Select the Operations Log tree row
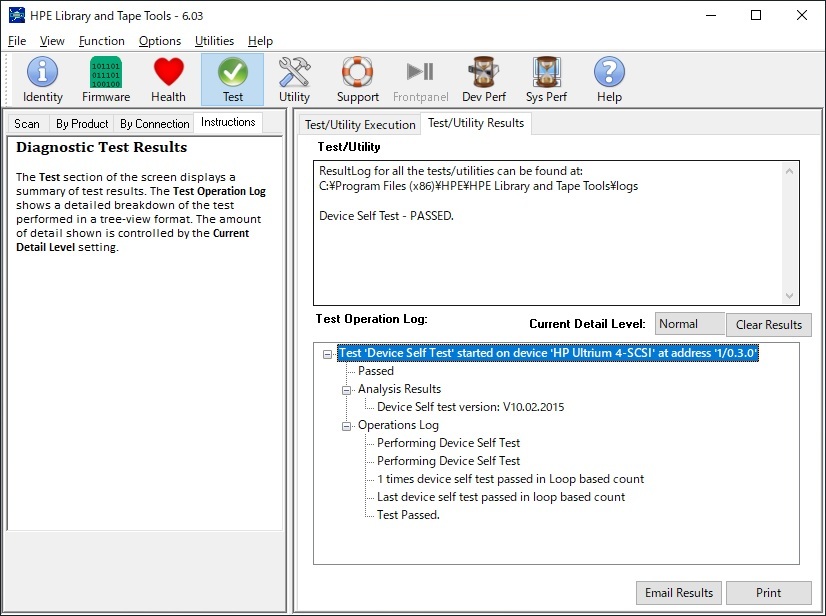The image size is (826, 616). click(398, 425)
